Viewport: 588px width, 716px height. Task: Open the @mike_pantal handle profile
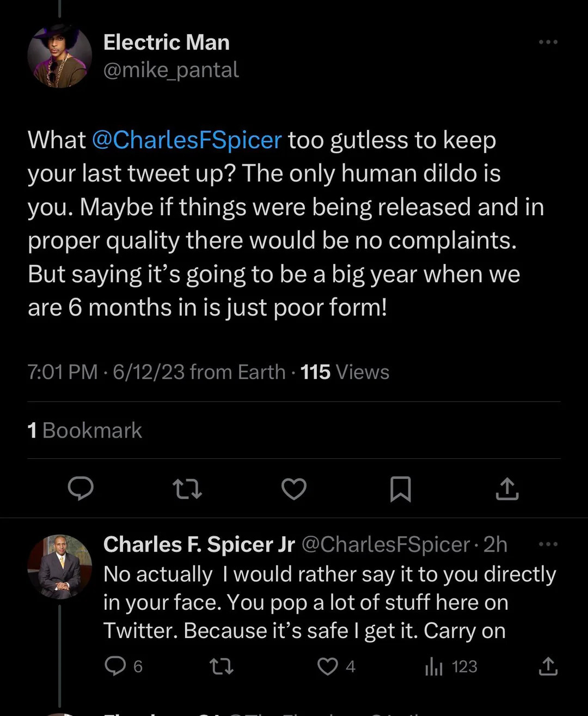pyautogui.click(x=171, y=70)
